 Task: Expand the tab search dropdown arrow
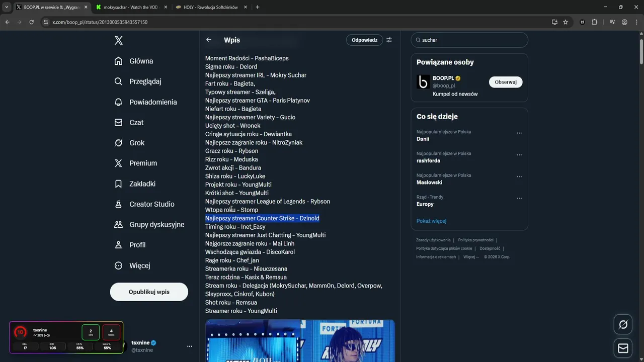coord(7,7)
